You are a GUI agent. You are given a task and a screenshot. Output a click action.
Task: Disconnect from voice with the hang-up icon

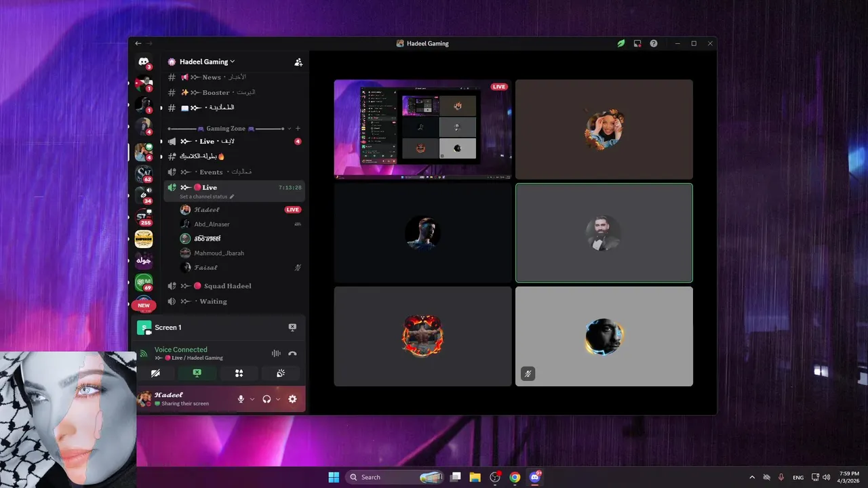point(292,353)
